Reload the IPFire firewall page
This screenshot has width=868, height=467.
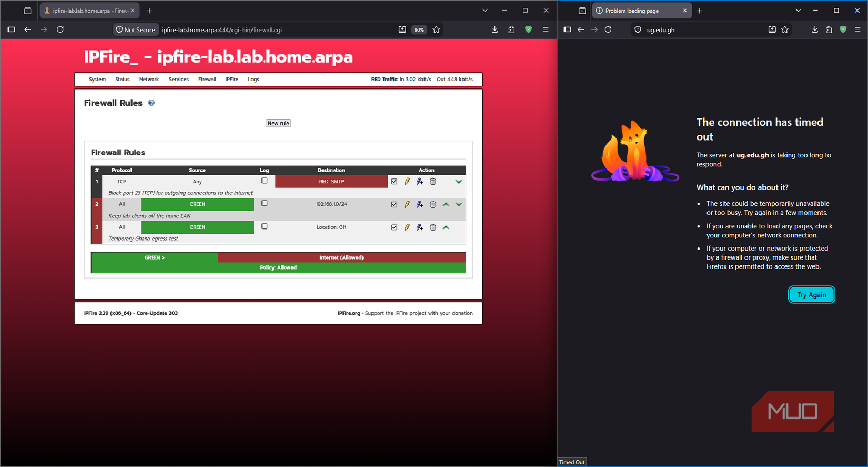pyautogui.click(x=60, y=29)
